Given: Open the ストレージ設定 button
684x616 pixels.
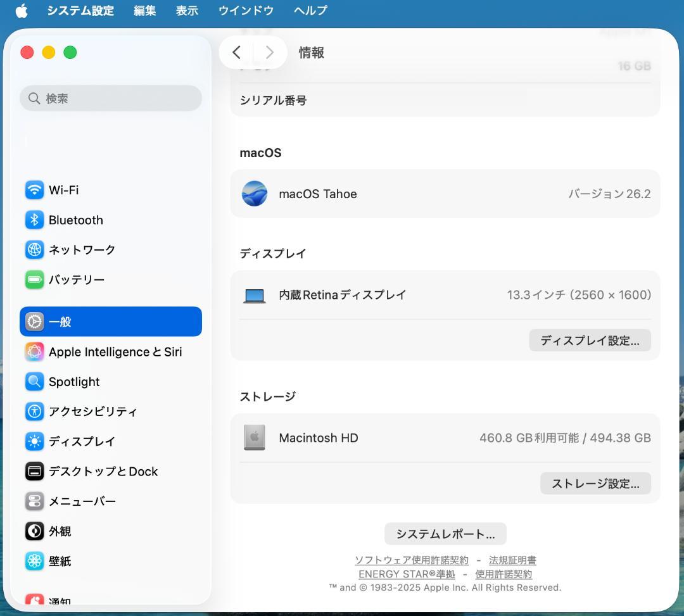Looking at the screenshot, I should coord(595,483).
